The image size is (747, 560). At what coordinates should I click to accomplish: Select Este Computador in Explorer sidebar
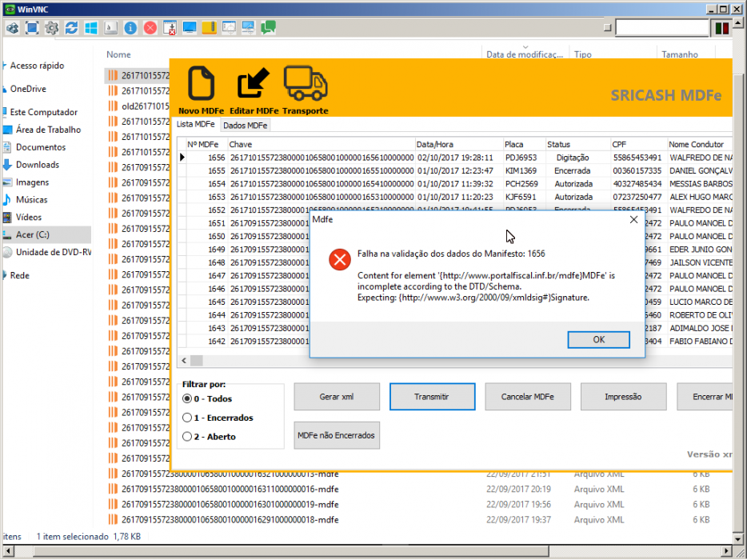(x=43, y=113)
